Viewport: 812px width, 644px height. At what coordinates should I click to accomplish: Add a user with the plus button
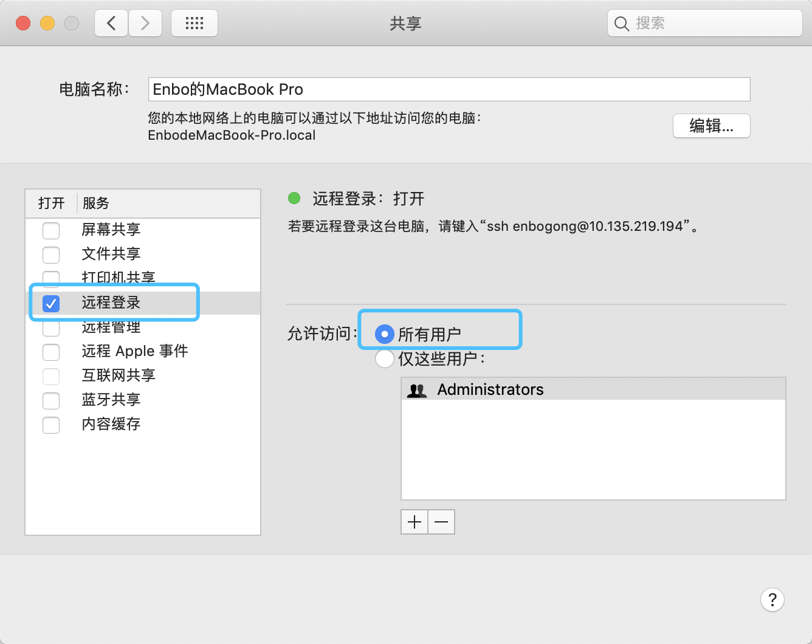coord(415,522)
